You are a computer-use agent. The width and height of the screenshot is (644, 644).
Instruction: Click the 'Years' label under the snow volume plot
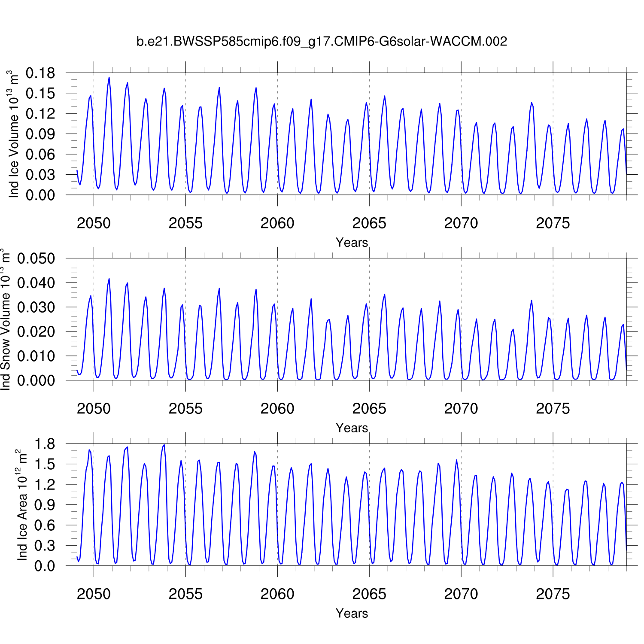pyautogui.click(x=352, y=428)
